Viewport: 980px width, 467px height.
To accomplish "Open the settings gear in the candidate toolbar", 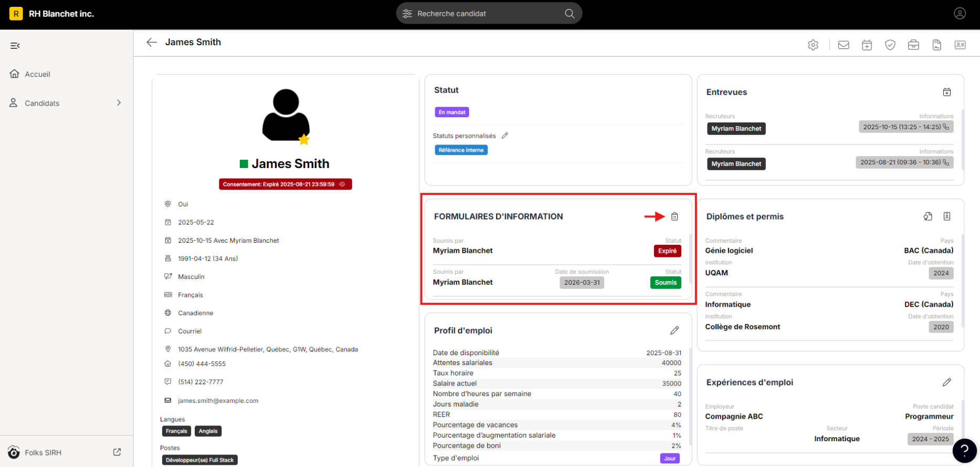I will tap(813, 45).
